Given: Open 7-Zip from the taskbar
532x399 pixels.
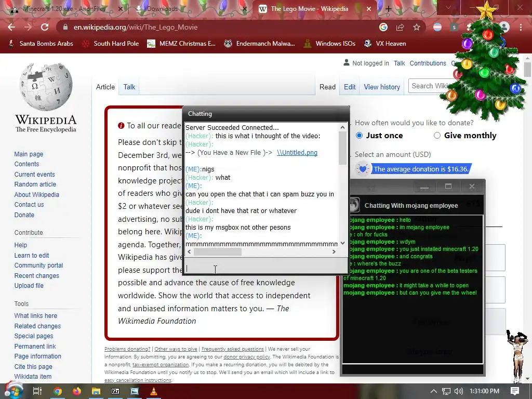Looking at the screenshot, I should 115,391.
